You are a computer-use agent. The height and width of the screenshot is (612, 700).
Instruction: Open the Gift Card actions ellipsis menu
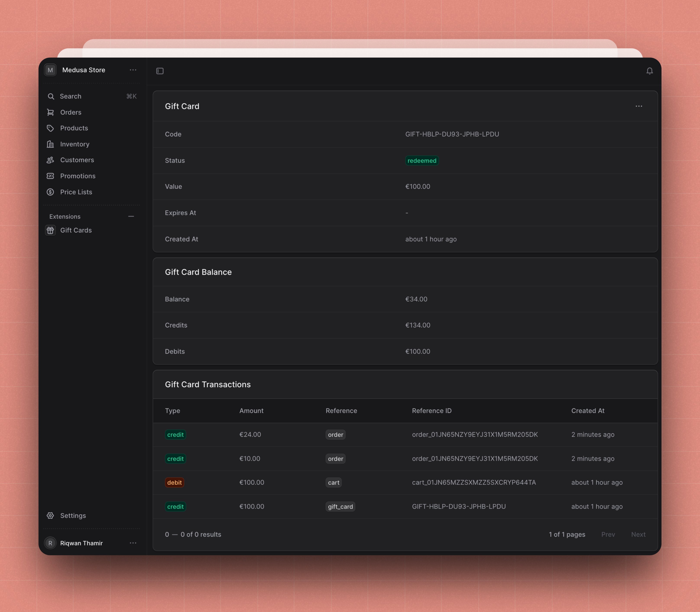click(x=639, y=106)
